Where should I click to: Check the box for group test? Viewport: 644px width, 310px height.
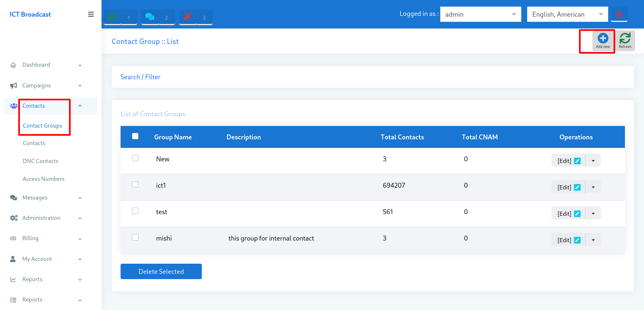coord(135,211)
